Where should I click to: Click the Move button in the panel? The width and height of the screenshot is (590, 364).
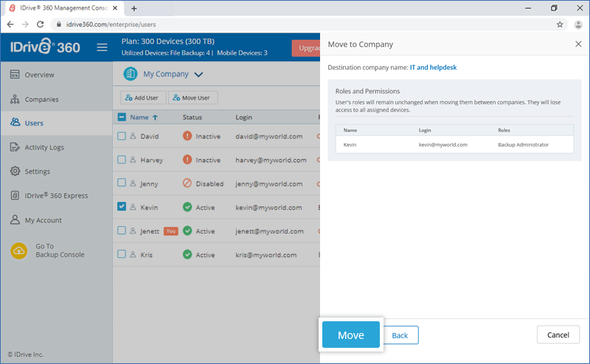click(351, 335)
